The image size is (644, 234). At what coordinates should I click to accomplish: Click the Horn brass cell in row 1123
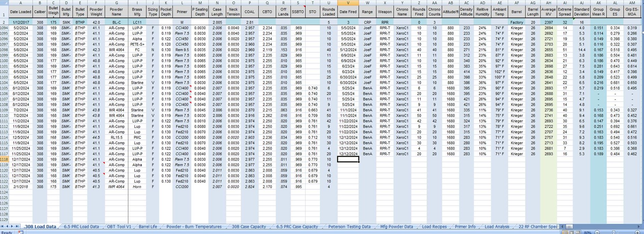137,187
